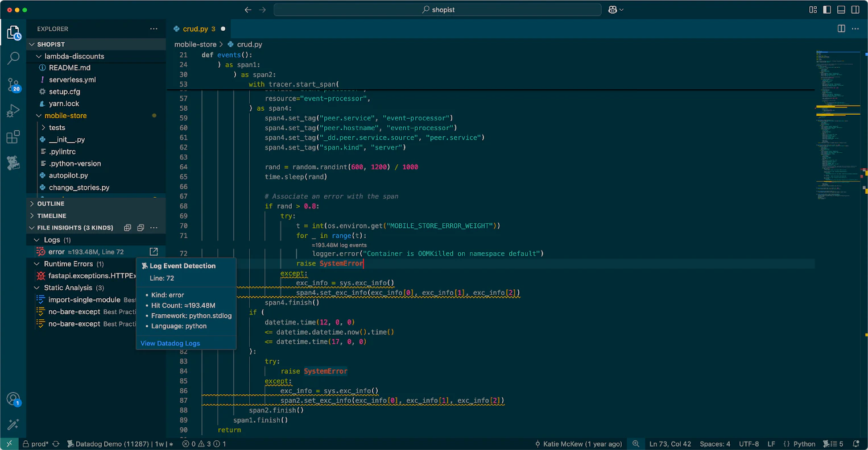This screenshot has width=868, height=450.
Task: Expand the OUTLINE section
Action: 51,203
